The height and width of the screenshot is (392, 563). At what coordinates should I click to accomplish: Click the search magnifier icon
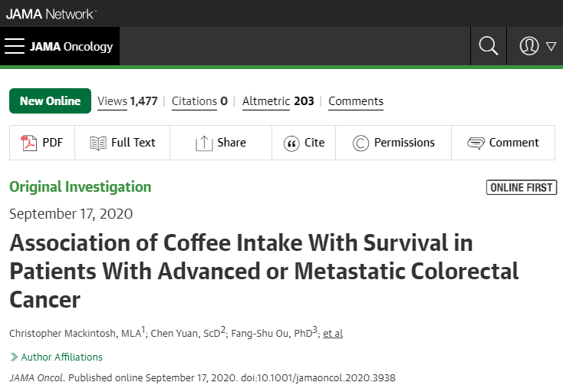(x=489, y=46)
